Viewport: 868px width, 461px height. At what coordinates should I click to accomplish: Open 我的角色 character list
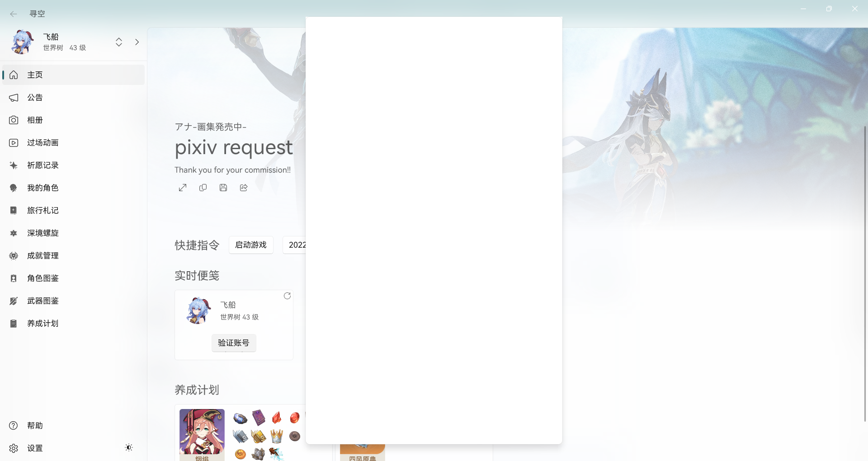tap(43, 188)
